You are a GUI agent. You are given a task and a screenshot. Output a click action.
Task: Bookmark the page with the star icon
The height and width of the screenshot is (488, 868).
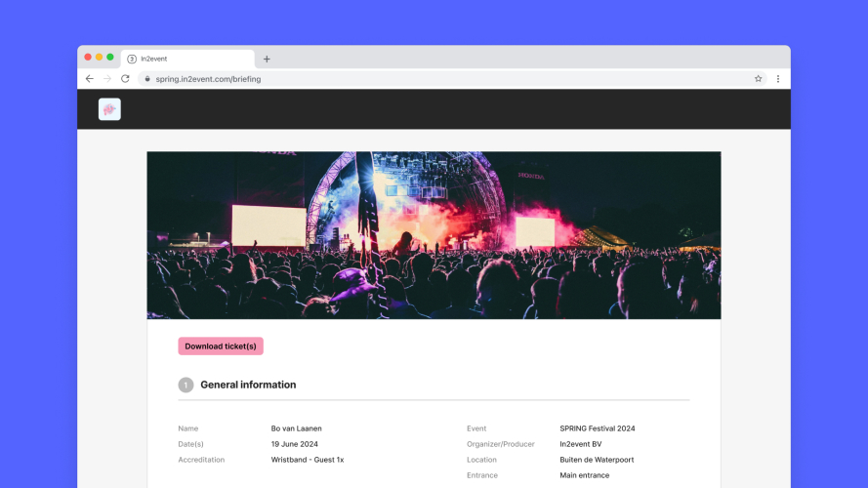[758, 79]
